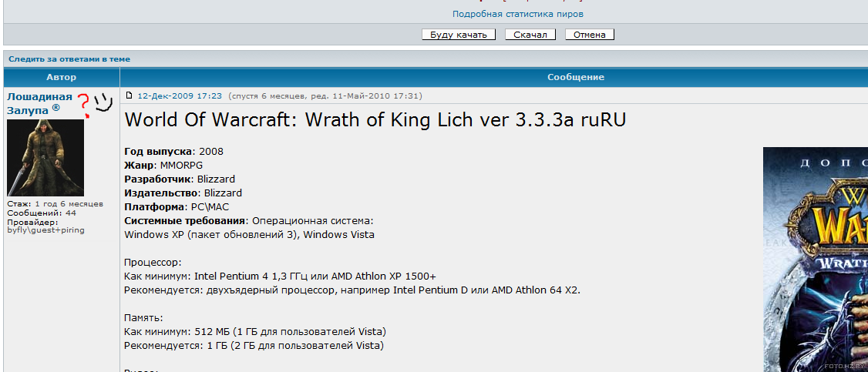The image size is (868, 372).
Task: Click the 'Память:' heading
Action: click(144, 318)
